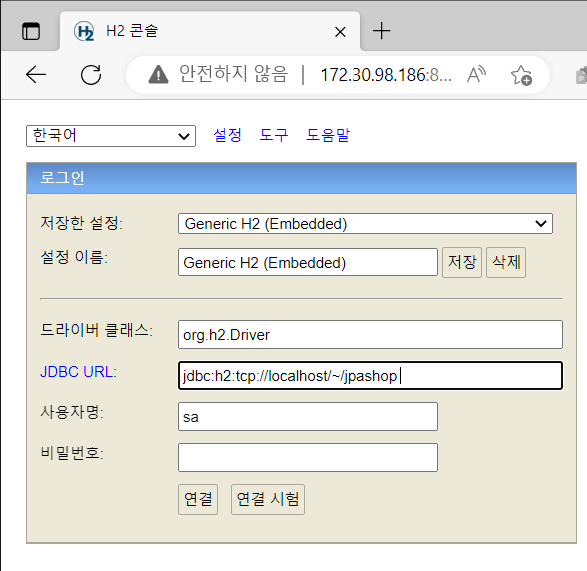
Task: Activate the Read Aloud icon
Action: 476,74
